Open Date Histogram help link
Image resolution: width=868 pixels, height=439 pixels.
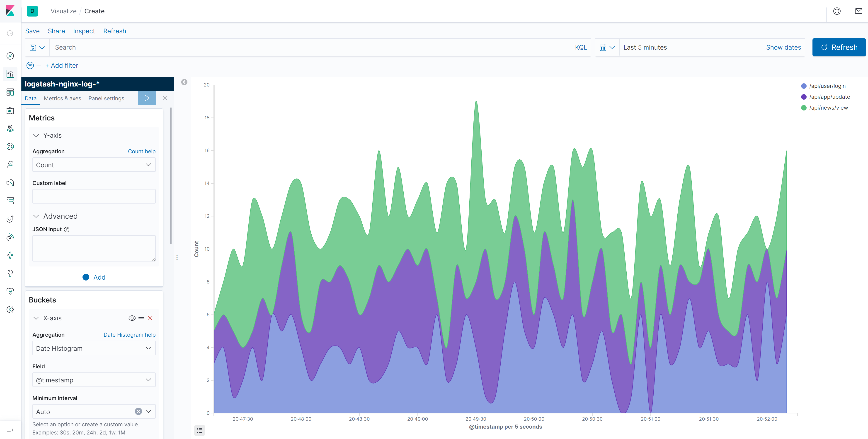coord(129,335)
